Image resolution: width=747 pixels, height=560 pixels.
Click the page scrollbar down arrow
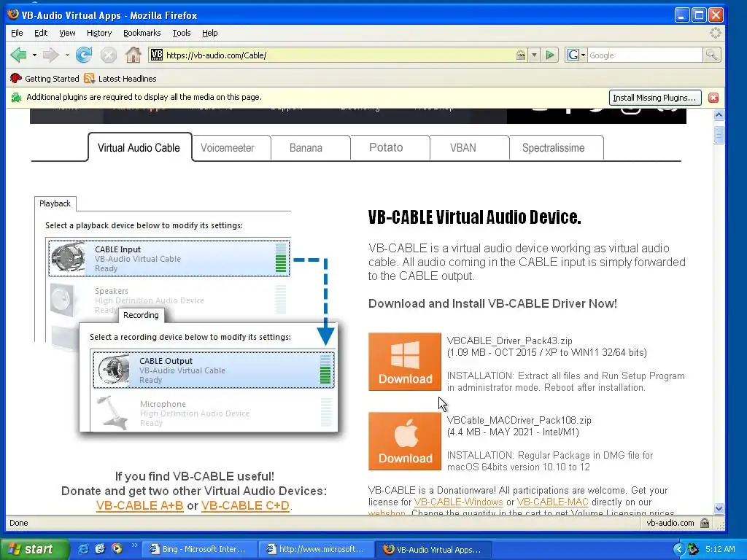tap(719, 508)
